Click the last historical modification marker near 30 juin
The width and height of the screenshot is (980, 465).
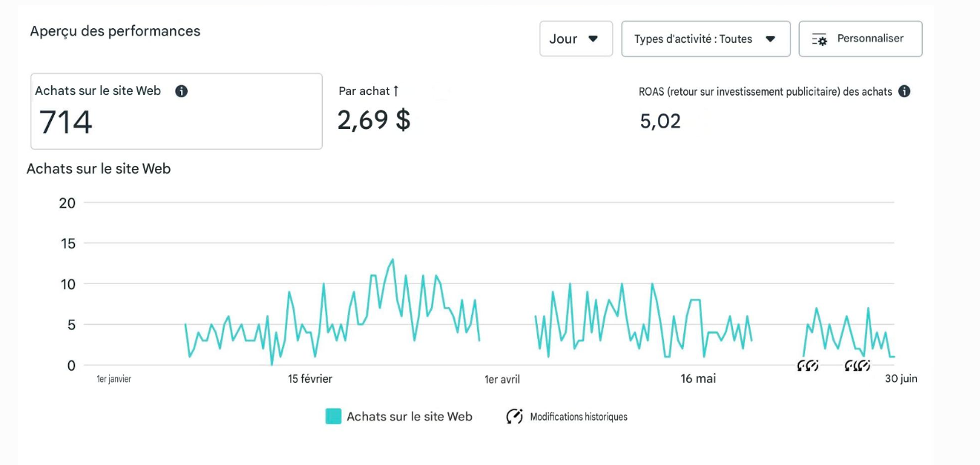click(x=864, y=365)
